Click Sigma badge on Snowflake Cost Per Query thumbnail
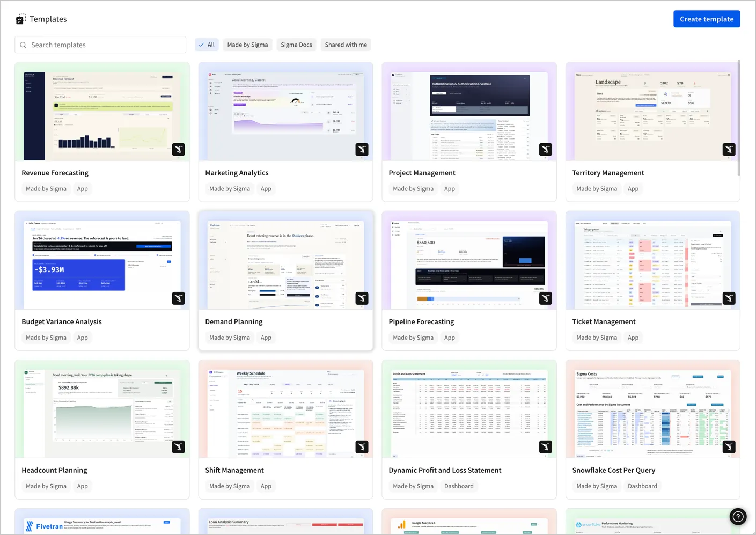The width and height of the screenshot is (756, 535). [729, 446]
